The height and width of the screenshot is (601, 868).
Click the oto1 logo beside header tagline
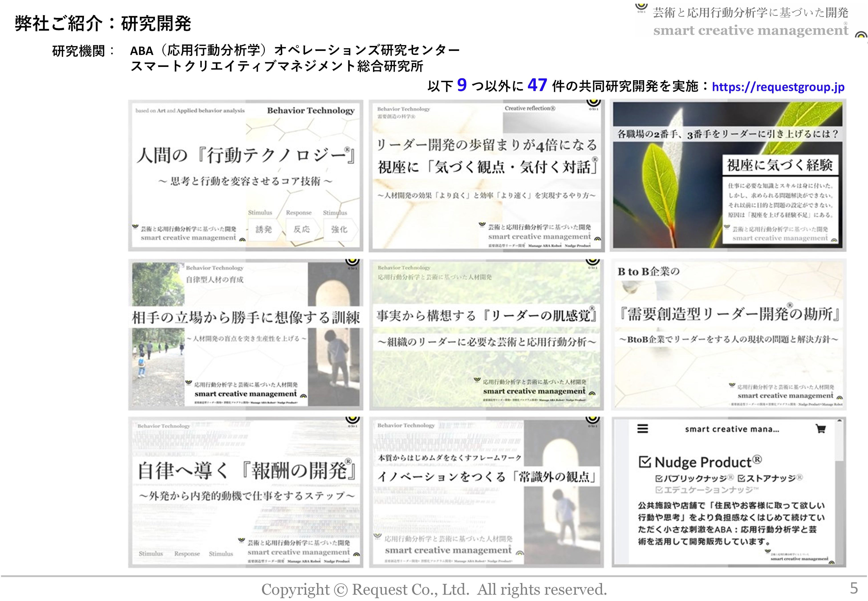point(641,8)
